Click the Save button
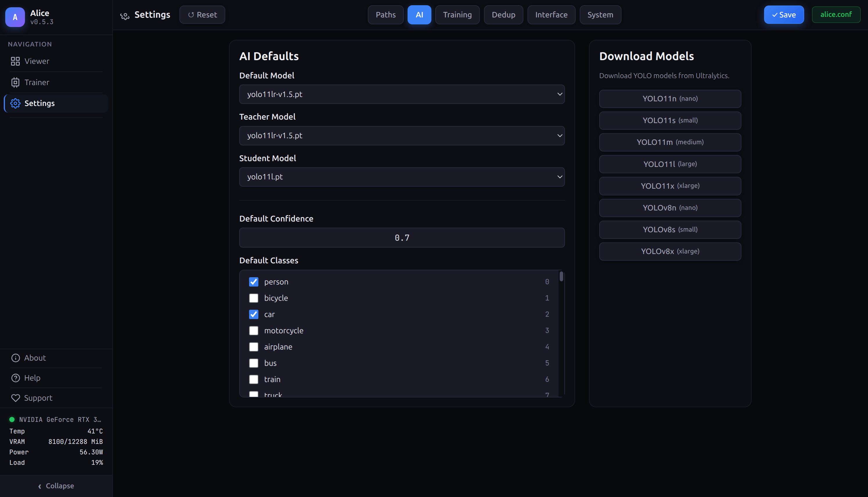The width and height of the screenshot is (868, 497). click(784, 15)
